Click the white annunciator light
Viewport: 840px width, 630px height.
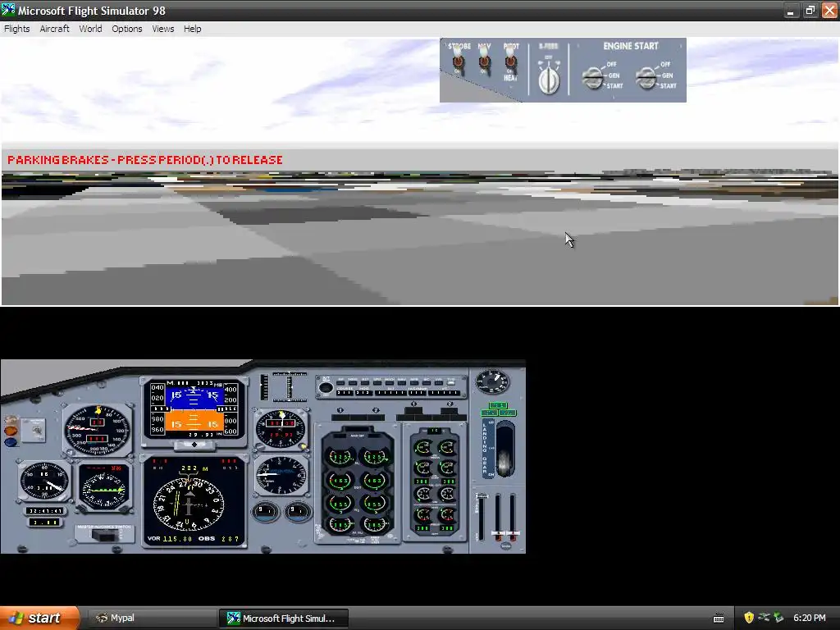coord(11,419)
